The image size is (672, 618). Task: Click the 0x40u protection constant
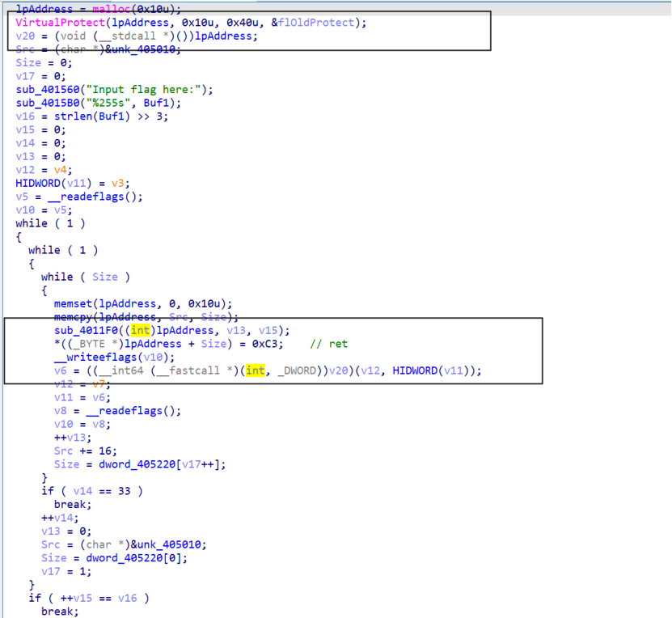(242, 23)
